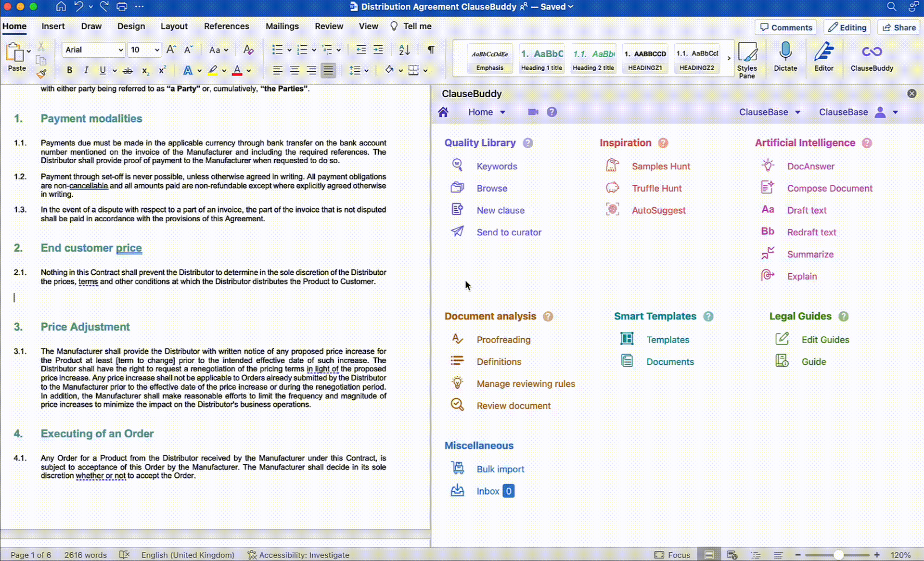The height and width of the screenshot is (561, 924).
Task: Adjust the zoom slider handle
Action: pyautogui.click(x=838, y=555)
